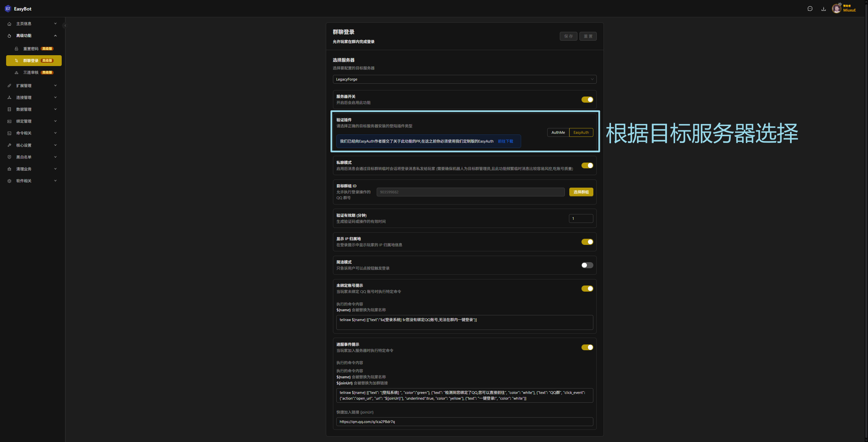Click the MiuxuE user avatar
This screenshot has width=868, height=442.
pos(836,9)
